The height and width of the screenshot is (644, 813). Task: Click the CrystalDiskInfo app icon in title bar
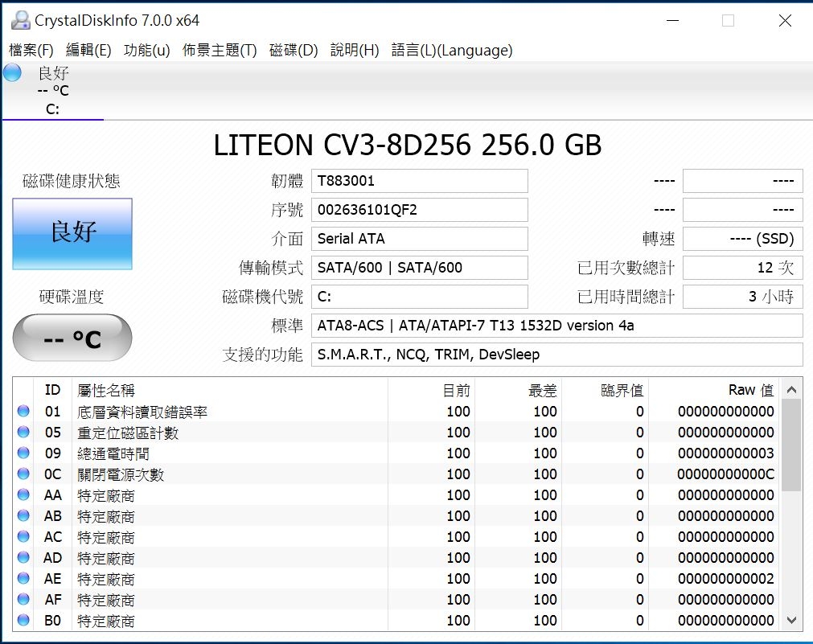click(x=20, y=20)
